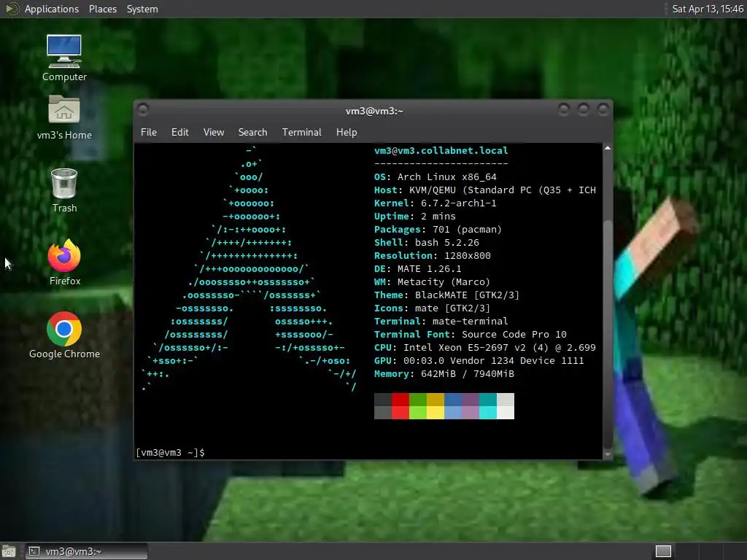Open the Places menu
The width and height of the screenshot is (747, 560).
[x=102, y=9]
